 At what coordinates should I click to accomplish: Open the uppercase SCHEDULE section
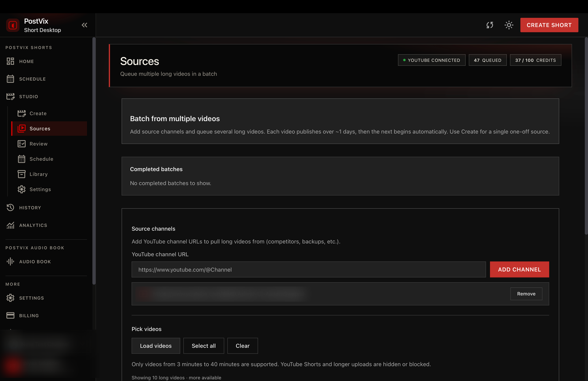pyautogui.click(x=32, y=79)
